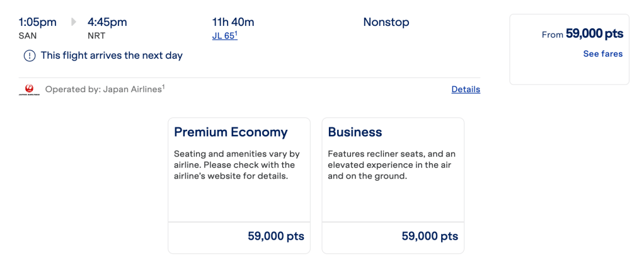Click See fares link
Image resolution: width=644 pixels, height=261 pixels.
602,54
